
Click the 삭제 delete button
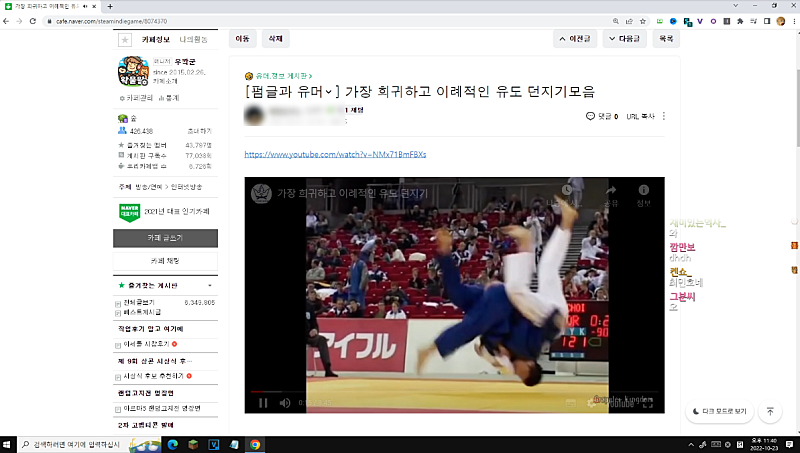[x=276, y=39]
